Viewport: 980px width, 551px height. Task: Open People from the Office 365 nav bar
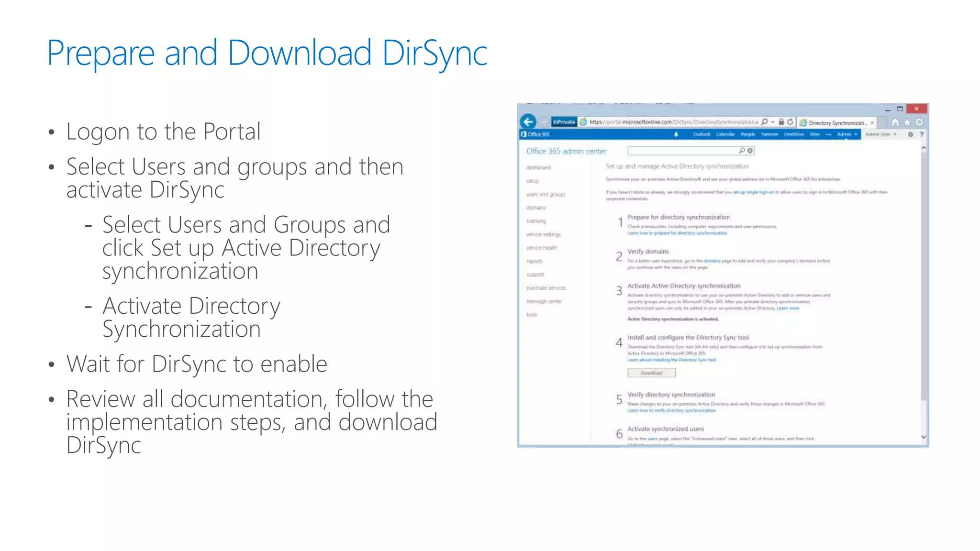point(748,134)
